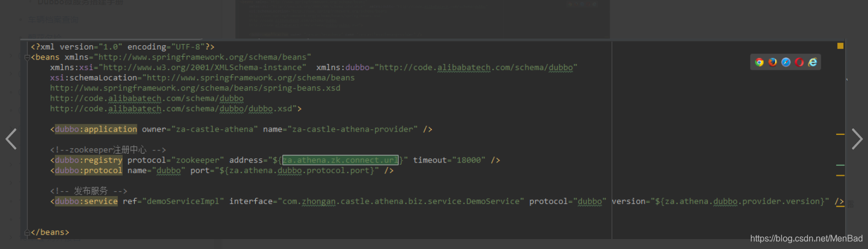Click the dubbo:application tag
Image resolution: width=868 pixels, height=249 pixels.
[x=96, y=129]
